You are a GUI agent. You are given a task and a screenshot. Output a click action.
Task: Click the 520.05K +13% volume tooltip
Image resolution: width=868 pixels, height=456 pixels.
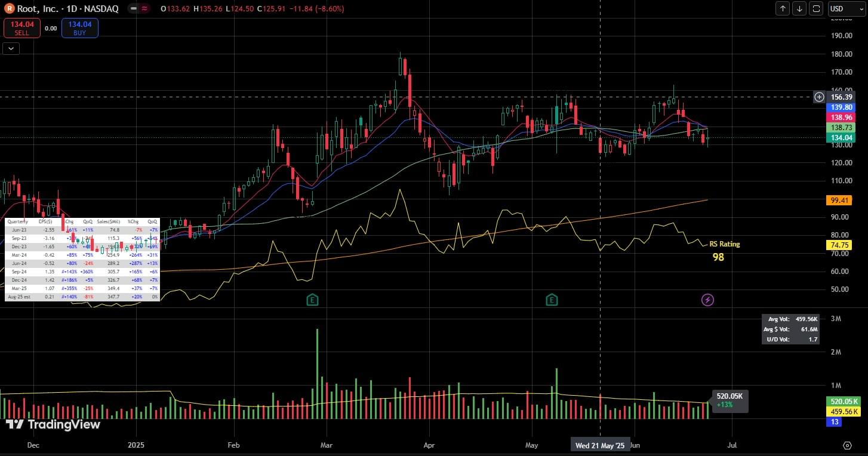730,400
